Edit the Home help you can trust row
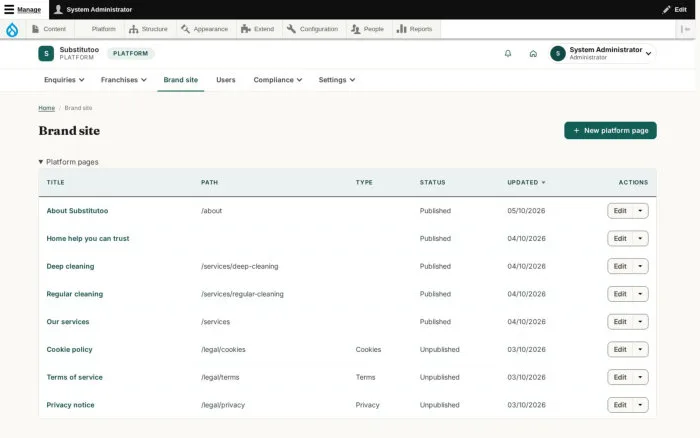This screenshot has height=438, width=700. click(620, 238)
